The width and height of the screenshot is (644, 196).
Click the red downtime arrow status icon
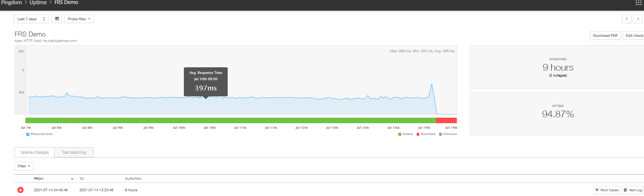[20, 190]
